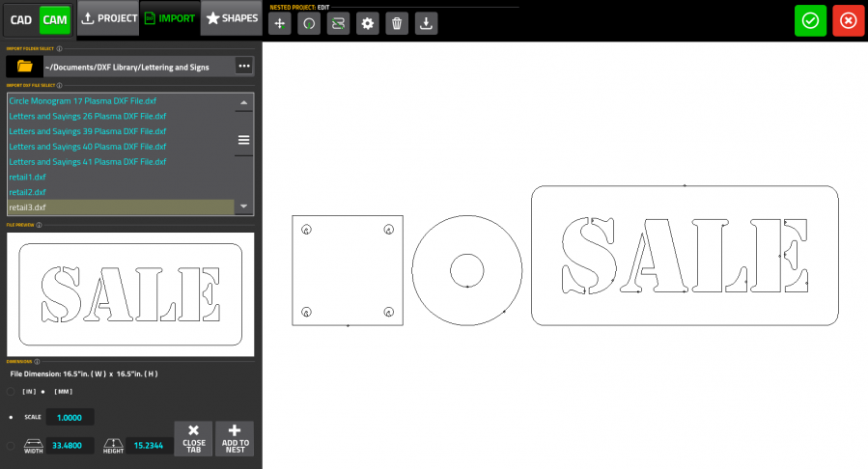The width and height of the screenshot is (868, 469).
Task: Show info for Import DXF File Select
Action: click(x=59, y=85)
